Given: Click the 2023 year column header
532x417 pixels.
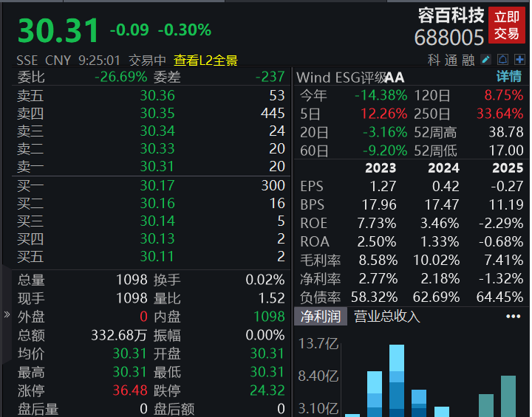Looking at the screenshot, I should click(381, 168).
